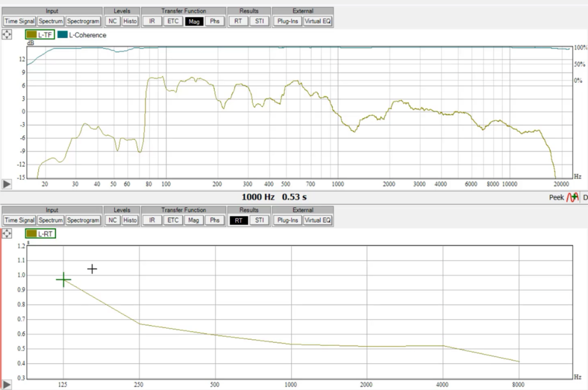This screenshot has width=588, height=390.
Task: Switch top panel to Spectrogram view
Action: 83,21
